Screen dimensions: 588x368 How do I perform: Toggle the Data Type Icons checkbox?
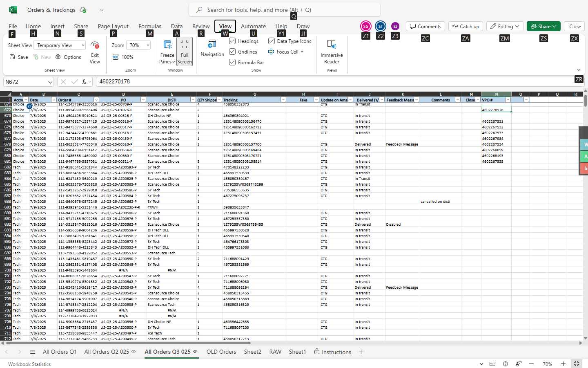coord(271,41)
